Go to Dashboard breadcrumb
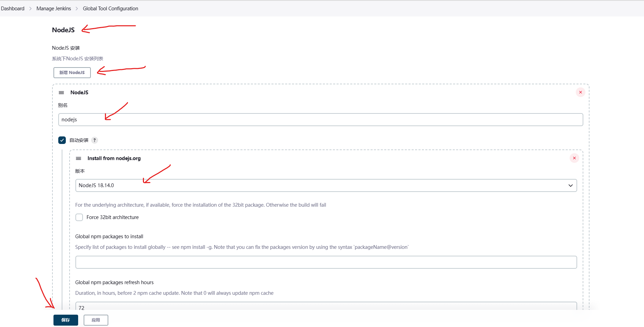 click(13, 9)
